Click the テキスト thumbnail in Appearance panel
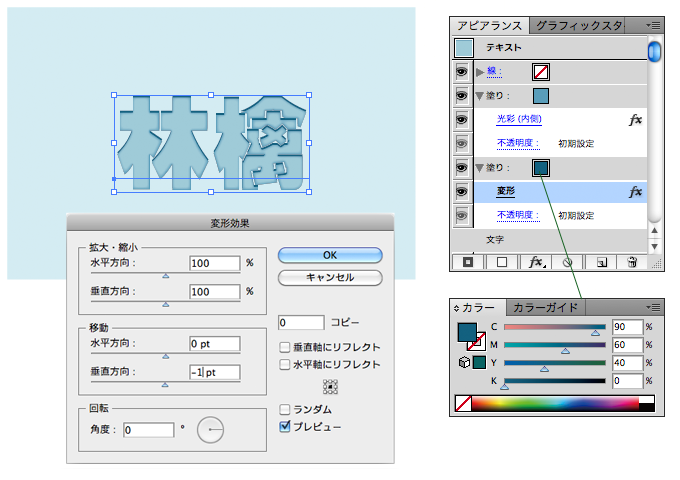The width and height of the screenshot is (680, 480). pyautogui.click(x=464, y=48)
